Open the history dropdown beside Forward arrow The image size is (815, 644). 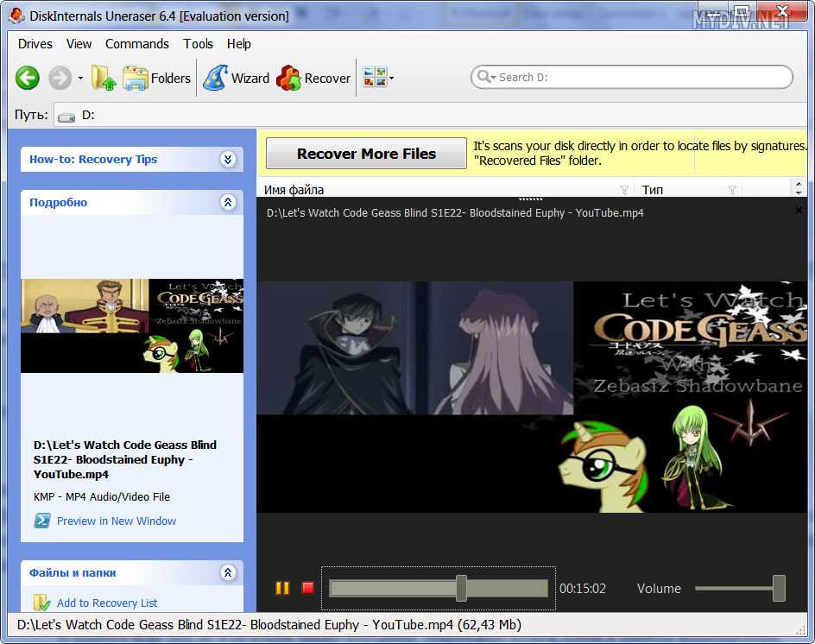(x=80, y=79)
